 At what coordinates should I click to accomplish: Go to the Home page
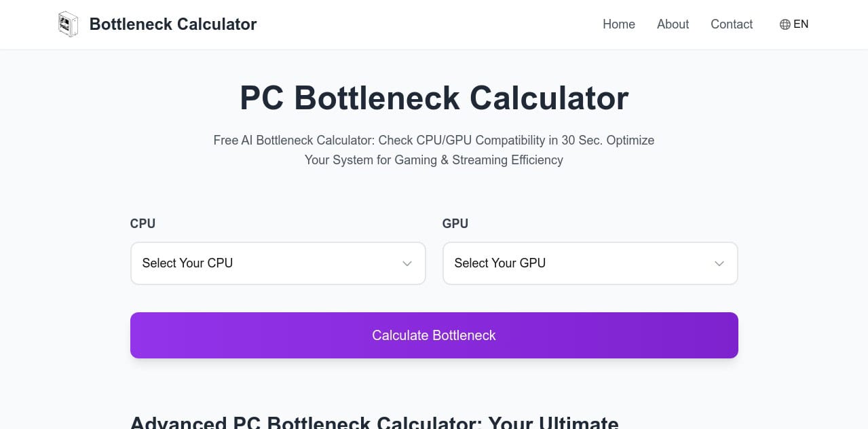(618, 24)
